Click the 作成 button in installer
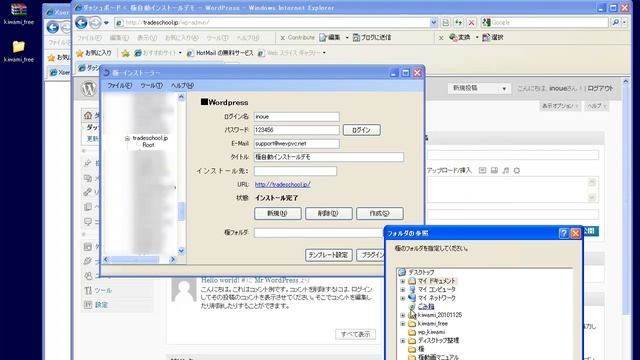 380,213
